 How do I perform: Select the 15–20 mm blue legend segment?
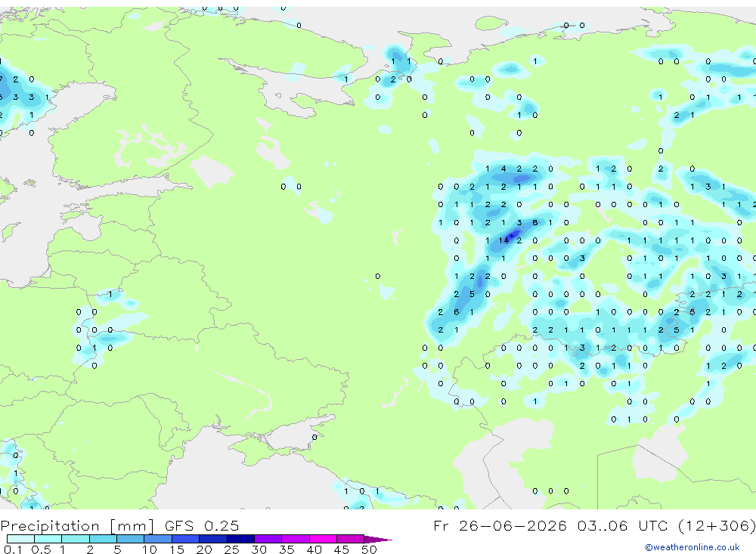pyautogui.click(x=185, y=539)
